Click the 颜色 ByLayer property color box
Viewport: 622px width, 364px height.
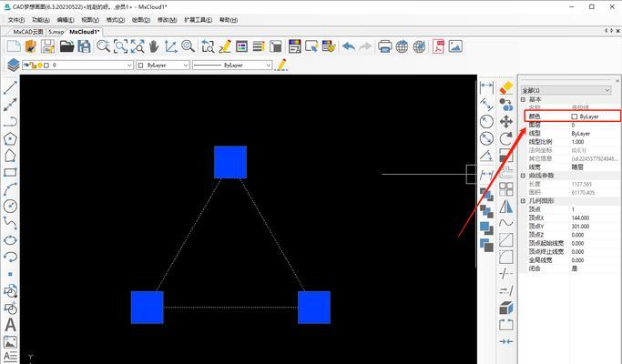coord(574,116)
